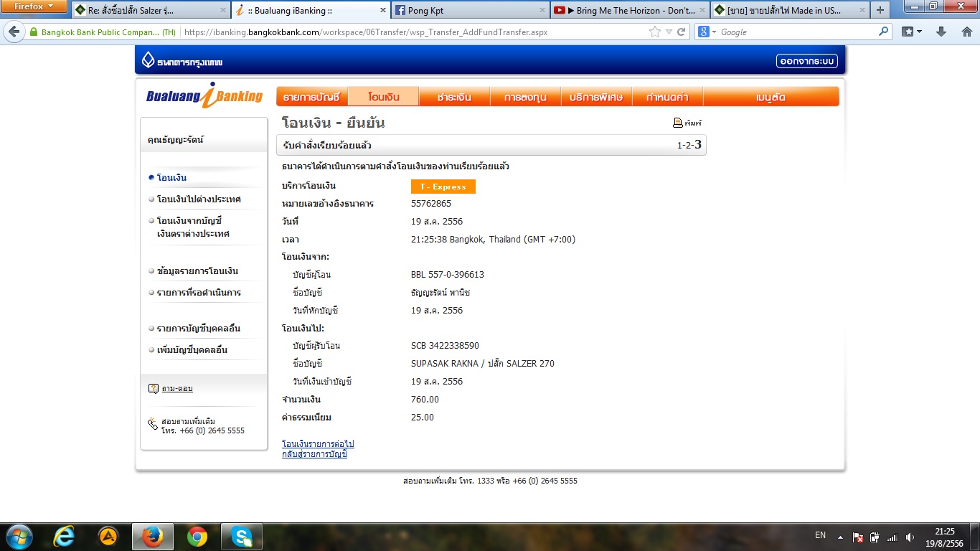Image resolution: width=980 pixels, height=551 pixels.
Task: Select the 'Bualuang iBanking' browser tab
Action: click(311, 11)
